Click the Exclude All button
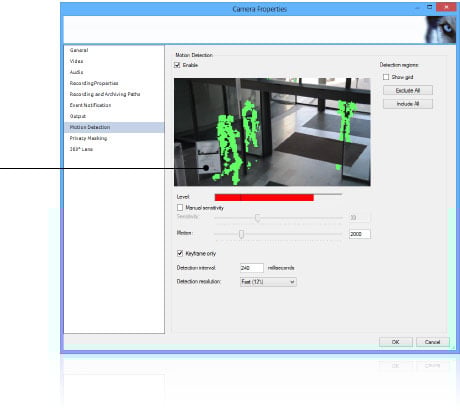Screen dimensions: 460x411 coord(408,90)
